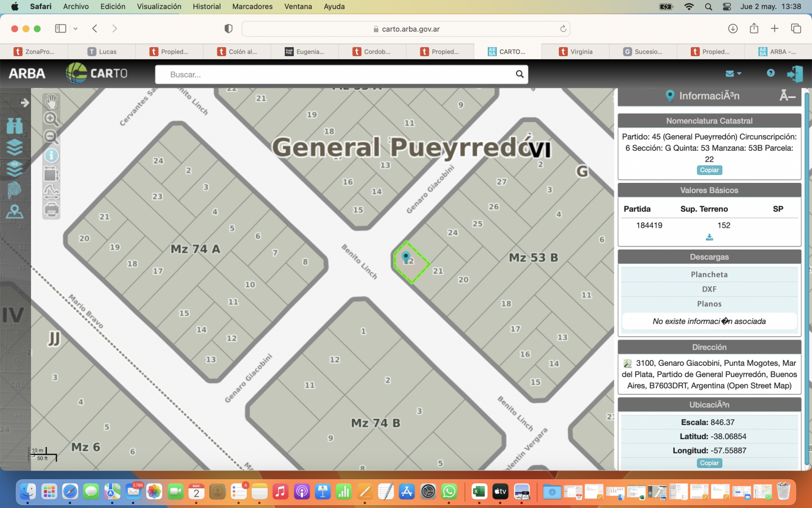Download the DXF file
Image resolution: width=812 pixels, height=508 pixels.
point(709,289)
